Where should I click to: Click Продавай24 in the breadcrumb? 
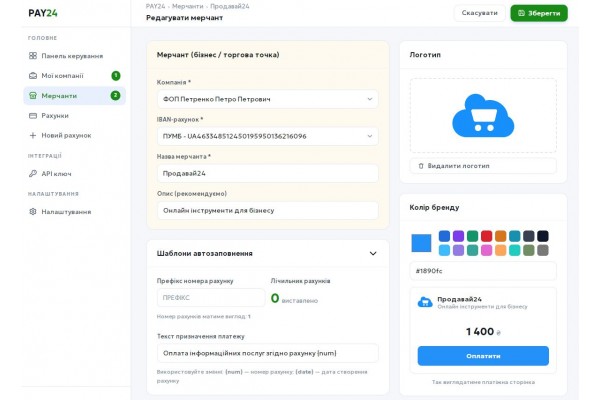[230, 6]
